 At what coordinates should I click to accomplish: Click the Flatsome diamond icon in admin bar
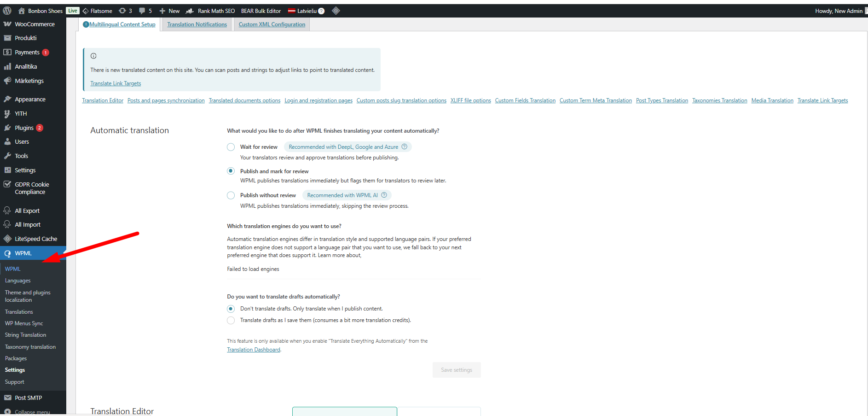(x=86, y=11)
